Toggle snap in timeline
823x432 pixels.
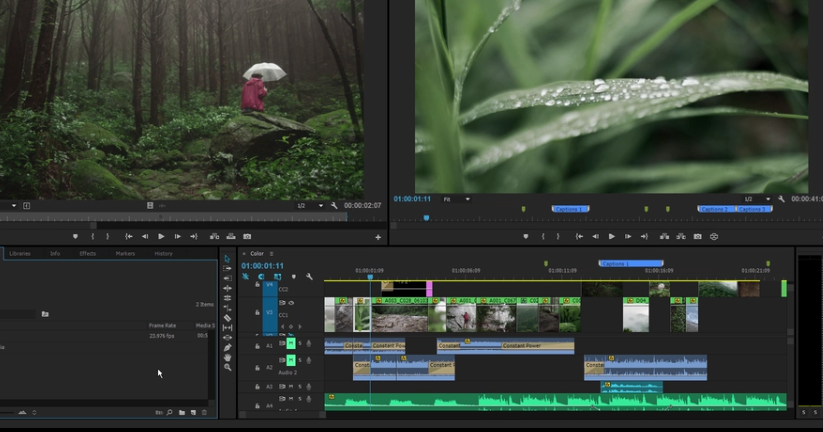click(261, 277)
